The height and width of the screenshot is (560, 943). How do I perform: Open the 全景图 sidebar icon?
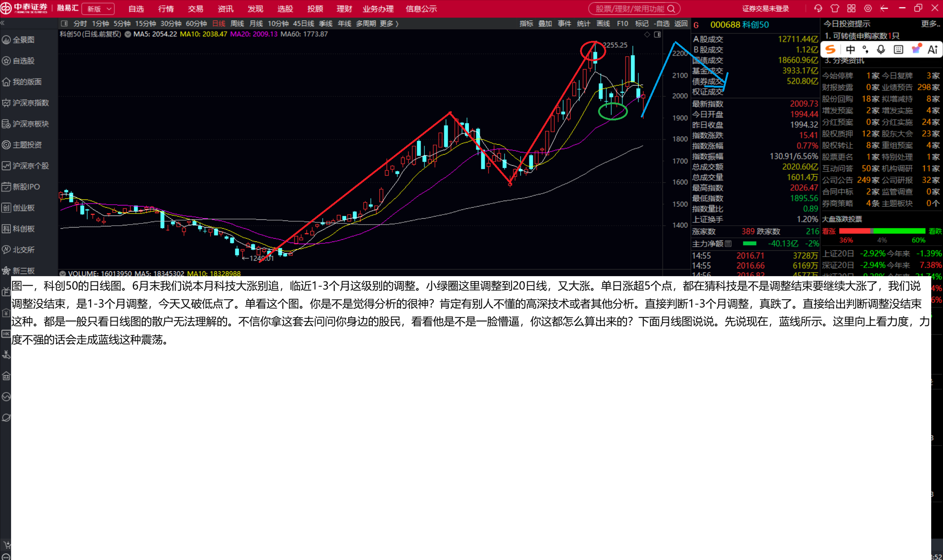point(6,40)
